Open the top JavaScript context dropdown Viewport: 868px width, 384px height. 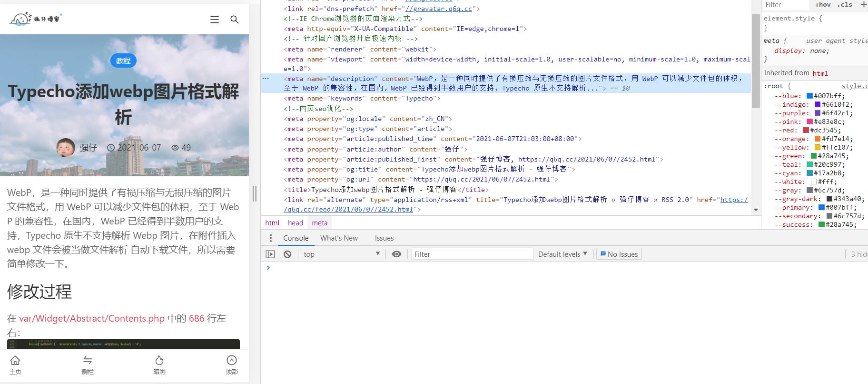(x=341, y=254)
